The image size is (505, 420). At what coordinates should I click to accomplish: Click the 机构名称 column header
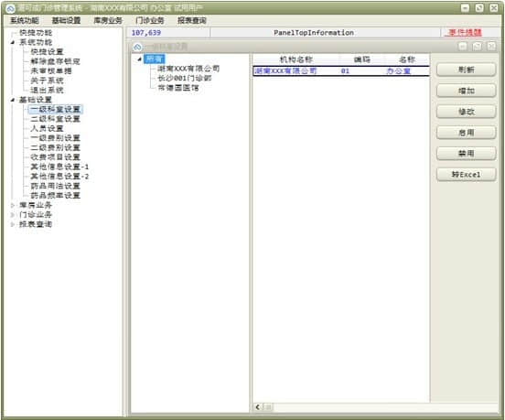(x=296, y=59)
